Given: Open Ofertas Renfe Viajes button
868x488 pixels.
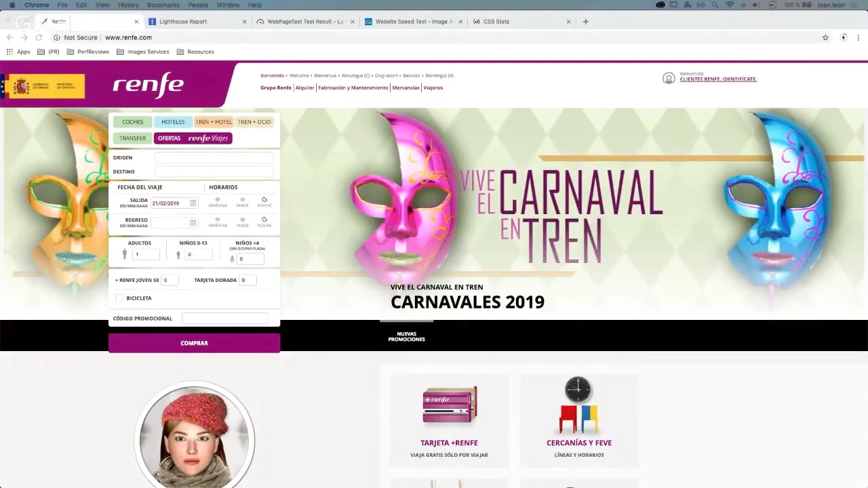Looking at the screenshot, I should pyautogui.click(x=193, y=138).
